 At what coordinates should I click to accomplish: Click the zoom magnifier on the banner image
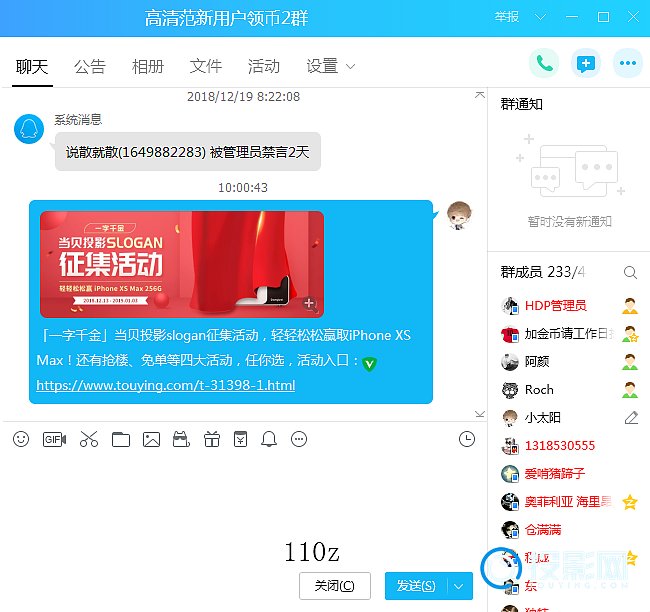point(310,304)
